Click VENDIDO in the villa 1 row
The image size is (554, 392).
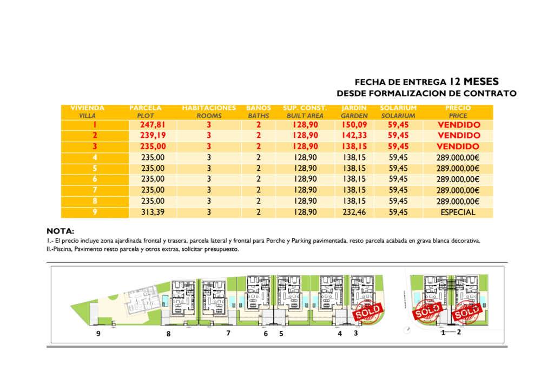(x=459, y=125)
